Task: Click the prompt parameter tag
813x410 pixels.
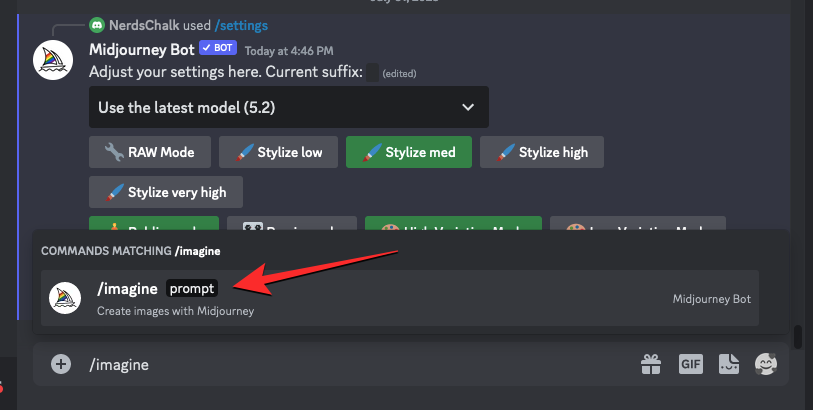Action: (192, 289)
